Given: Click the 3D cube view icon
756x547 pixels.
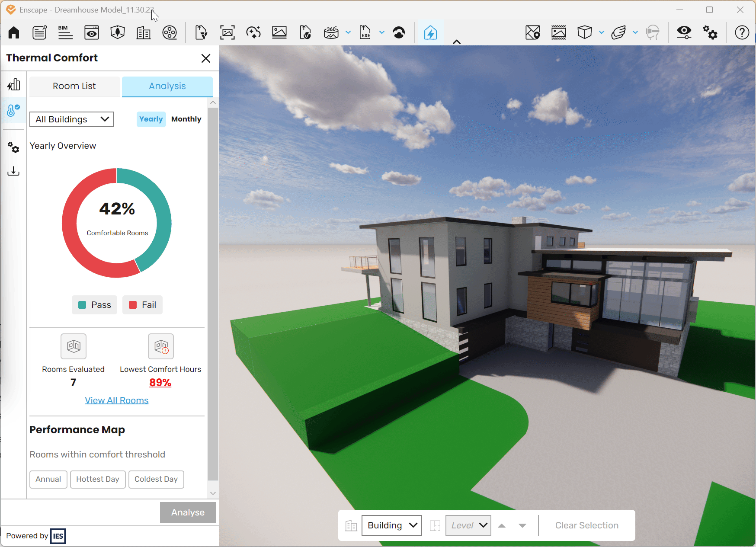Looking at the screenshot, I should [585, 32].
